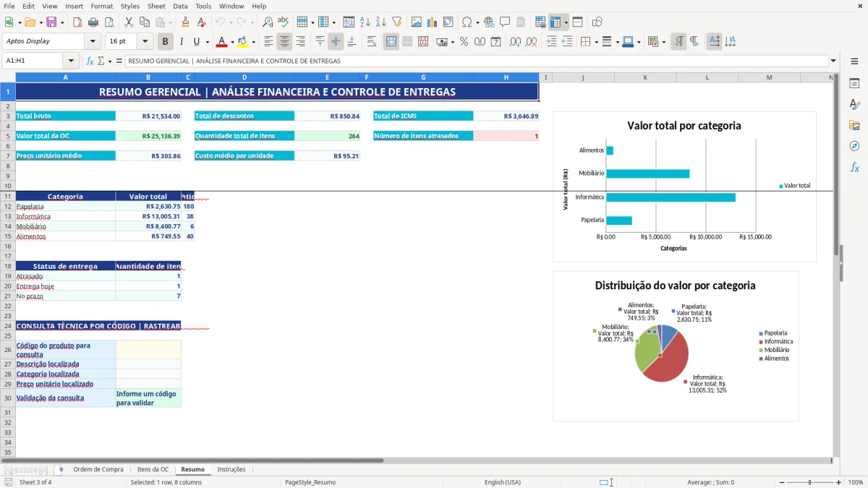Open the File menu
Image resolution: width=868 pixels, height=488 pixels.
pos(9,6)
